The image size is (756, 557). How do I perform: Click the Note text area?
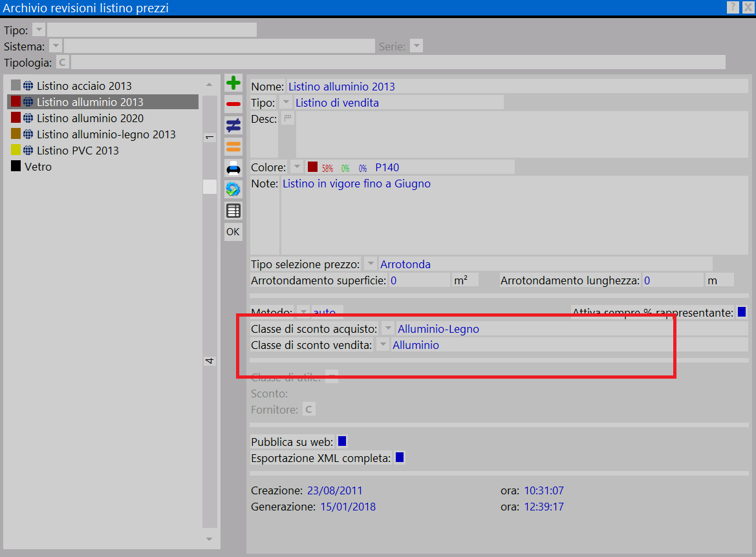[514, 215]
